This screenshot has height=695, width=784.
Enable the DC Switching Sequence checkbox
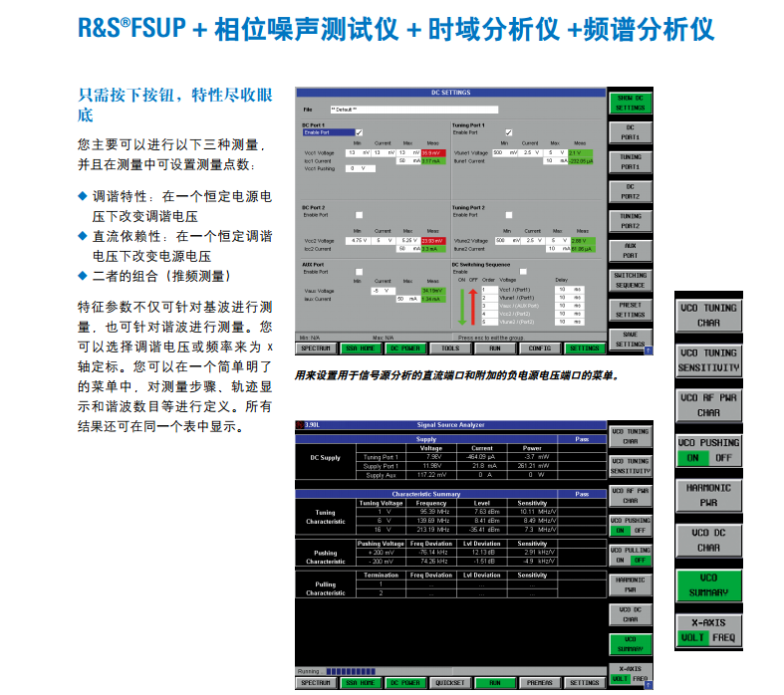[x=523, y=272]
